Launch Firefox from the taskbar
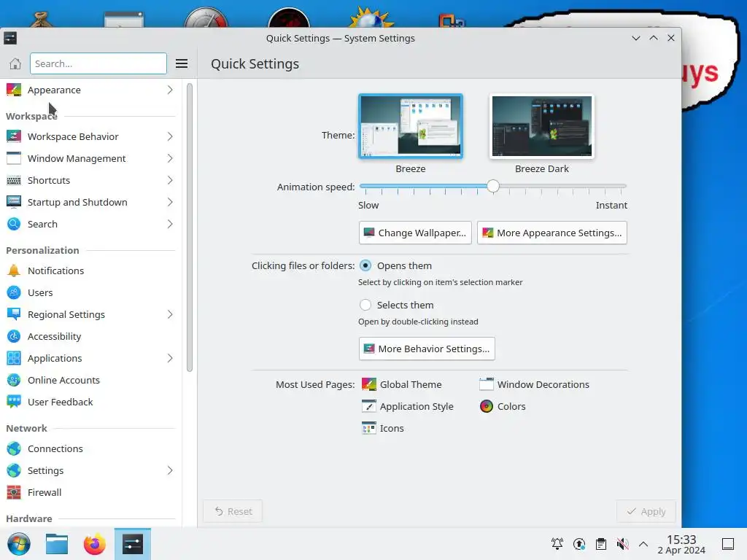 [x=94, y=544]
